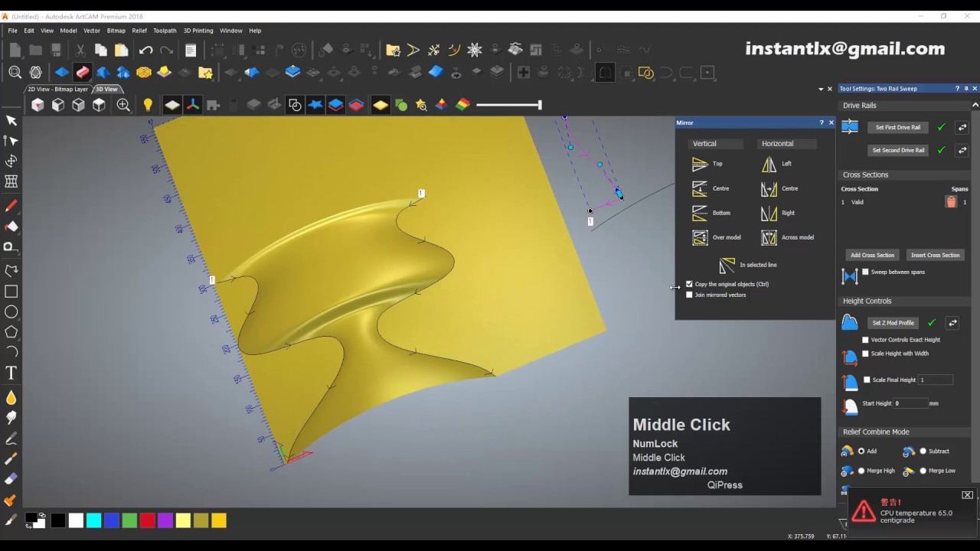Select the rectangle tool in left toolbar
Screen dimensions: 980x551
[11, 292]
